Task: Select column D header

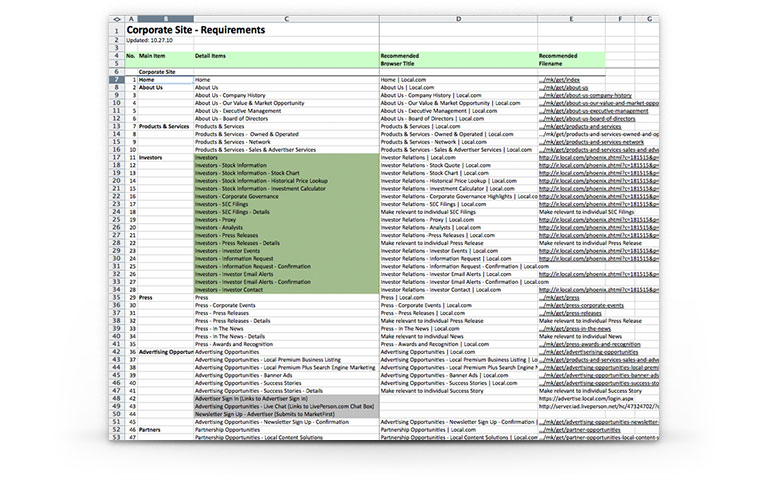Action: pos(458,19)
